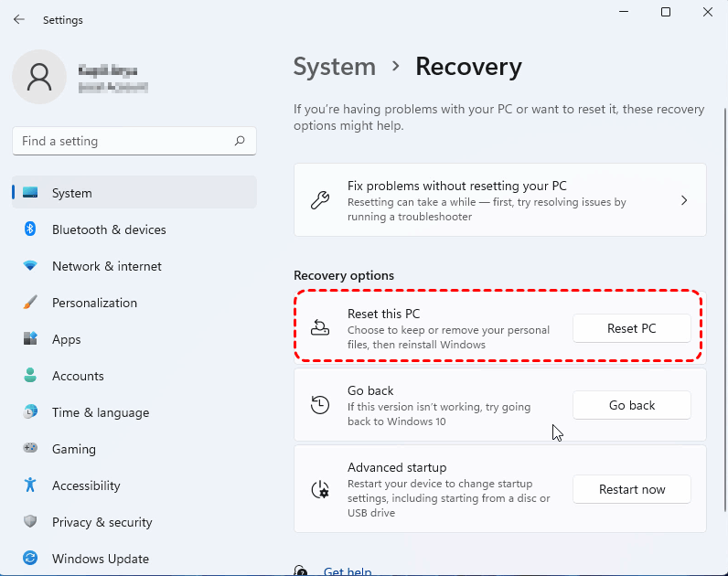Click the Accessibility figure icon
Screen dimensions: 728x576
click(30, 485)
